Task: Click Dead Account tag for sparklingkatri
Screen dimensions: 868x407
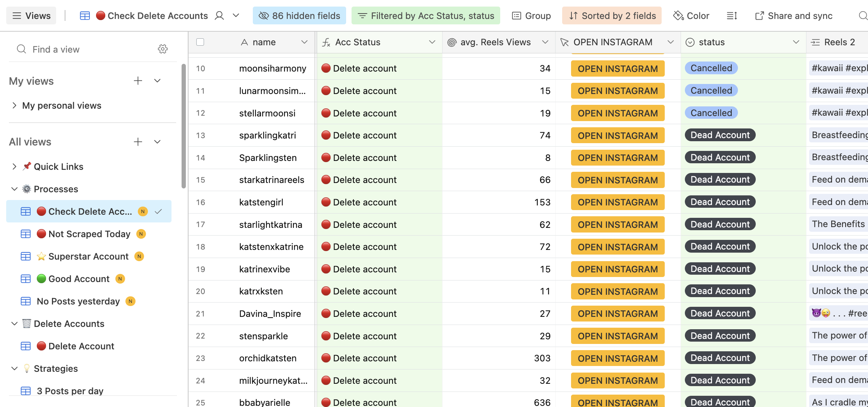Action: (x=720, y=135)
